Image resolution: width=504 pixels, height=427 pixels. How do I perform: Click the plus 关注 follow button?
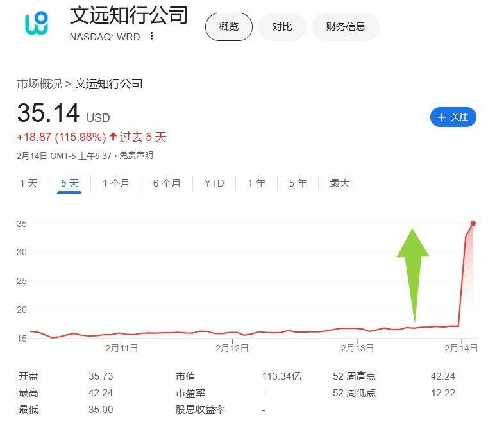tap(453, 117)
